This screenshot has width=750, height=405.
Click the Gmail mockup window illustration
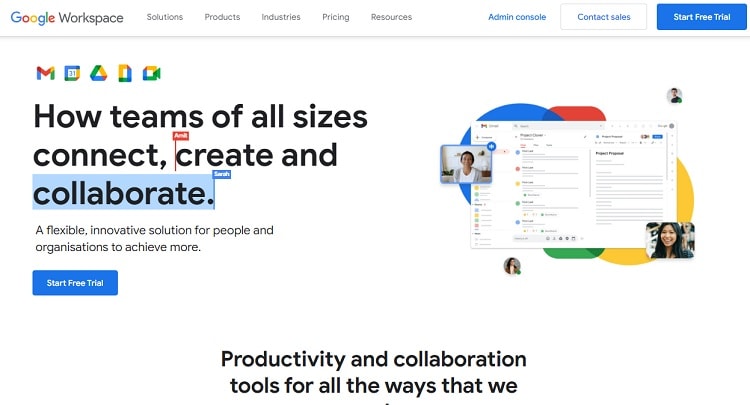coord(574,185)
